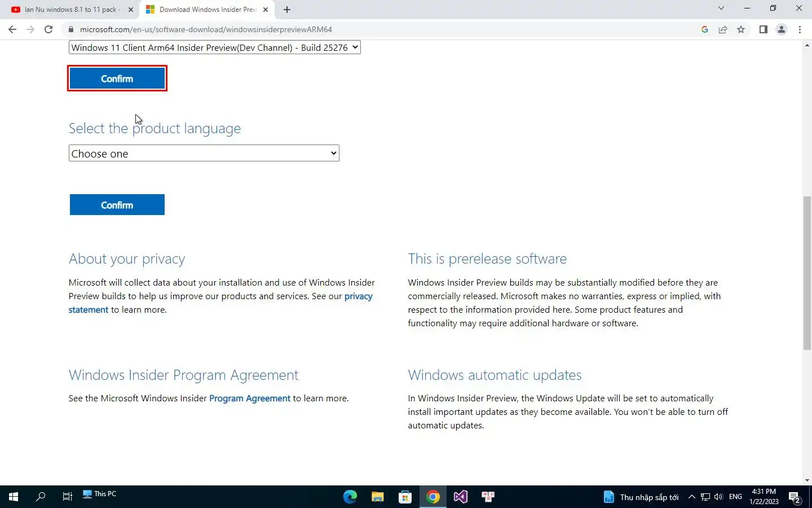Open a new tab
812x508 pixels.
click(286, 10)
